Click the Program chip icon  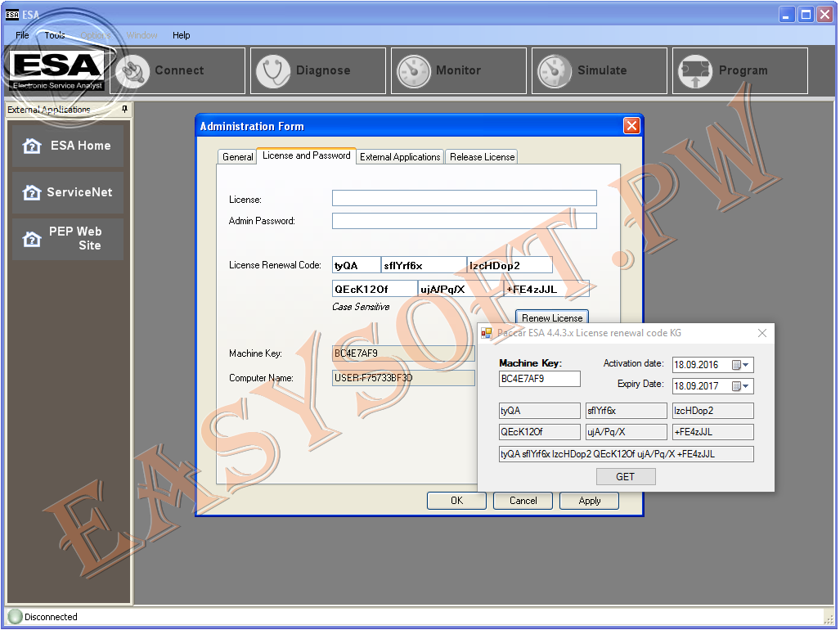tap(695, 70)
